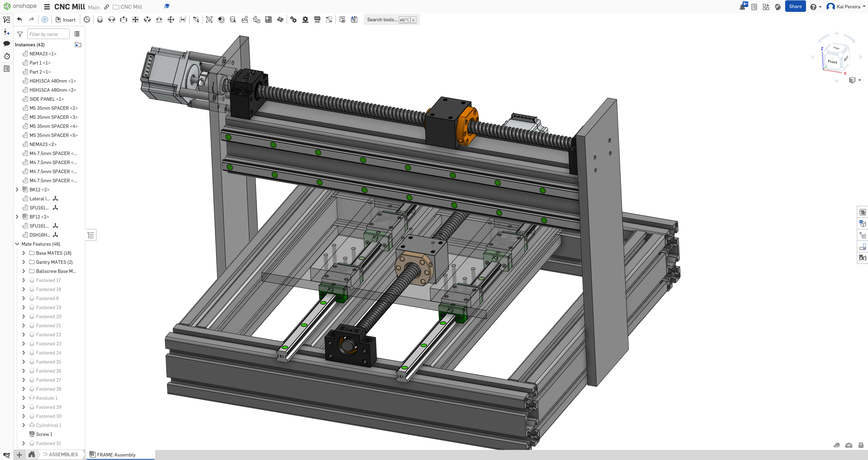Collapse the Mate Features section

tap(17, 244)
